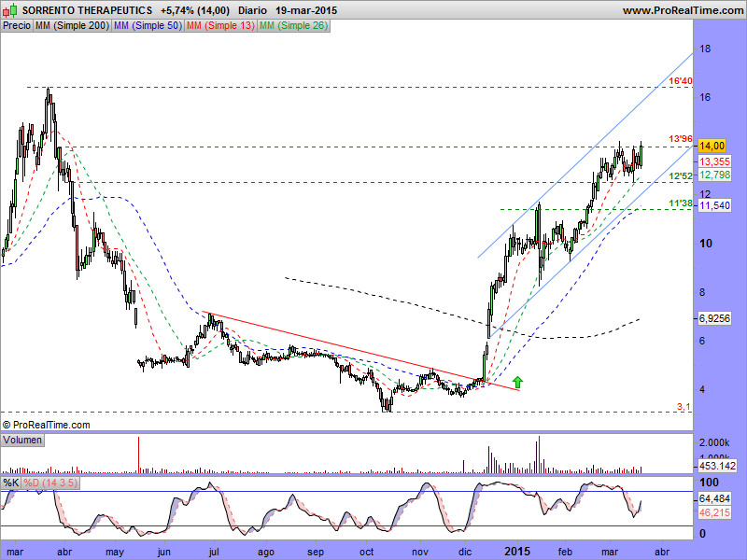Select the Precio label tab
Image resolution: width=747 pixels, height=560 pixels.
[x=17, y=26]
